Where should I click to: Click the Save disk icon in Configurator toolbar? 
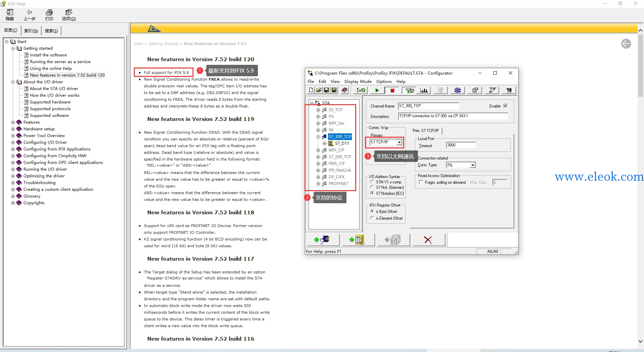(326, 90)
